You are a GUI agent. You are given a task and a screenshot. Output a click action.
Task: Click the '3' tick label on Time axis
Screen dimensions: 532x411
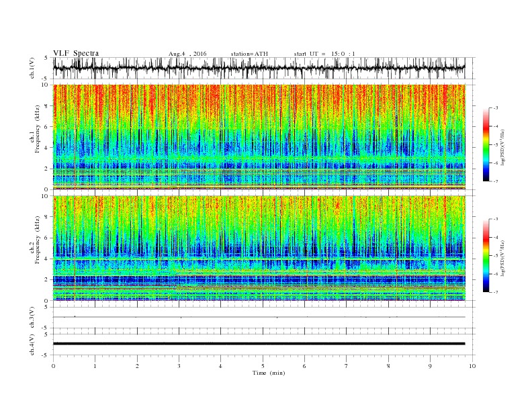pyautogui.click(x=179, y=366)
